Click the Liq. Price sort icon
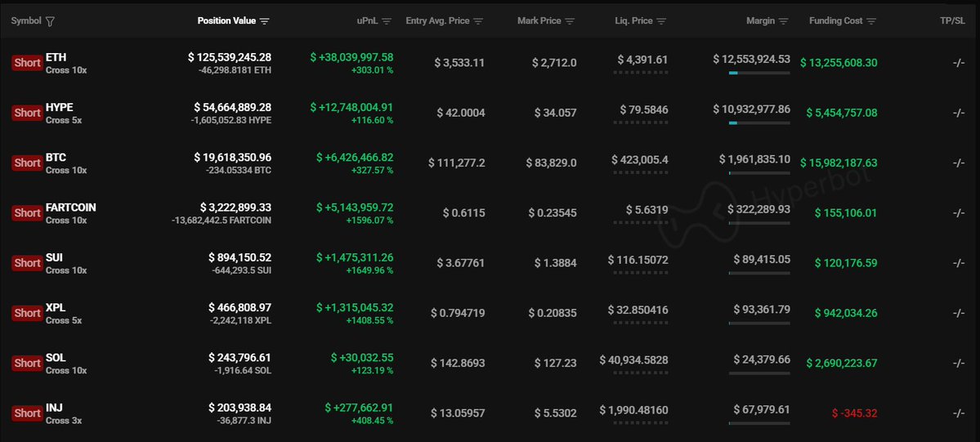Viewport: 980px width, 442px height. coord(661,21)
